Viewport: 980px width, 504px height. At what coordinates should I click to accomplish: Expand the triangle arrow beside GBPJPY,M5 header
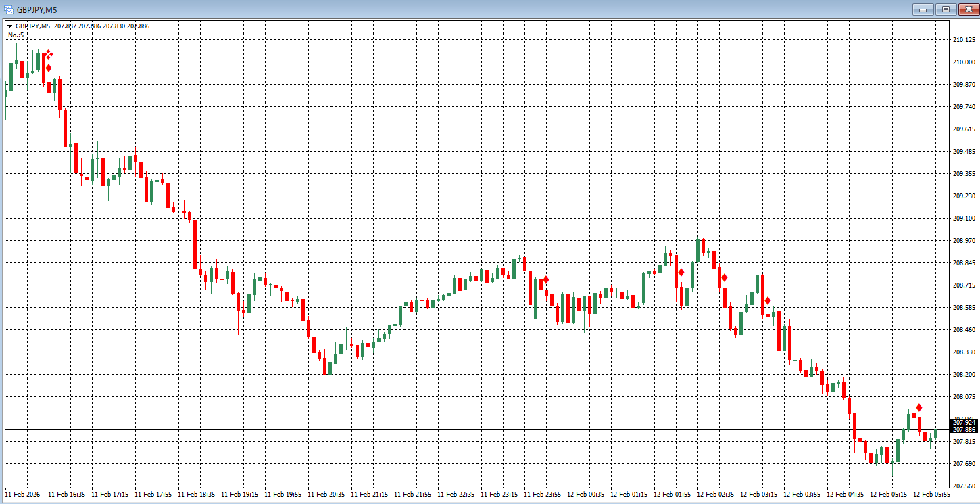coord(10,26)
